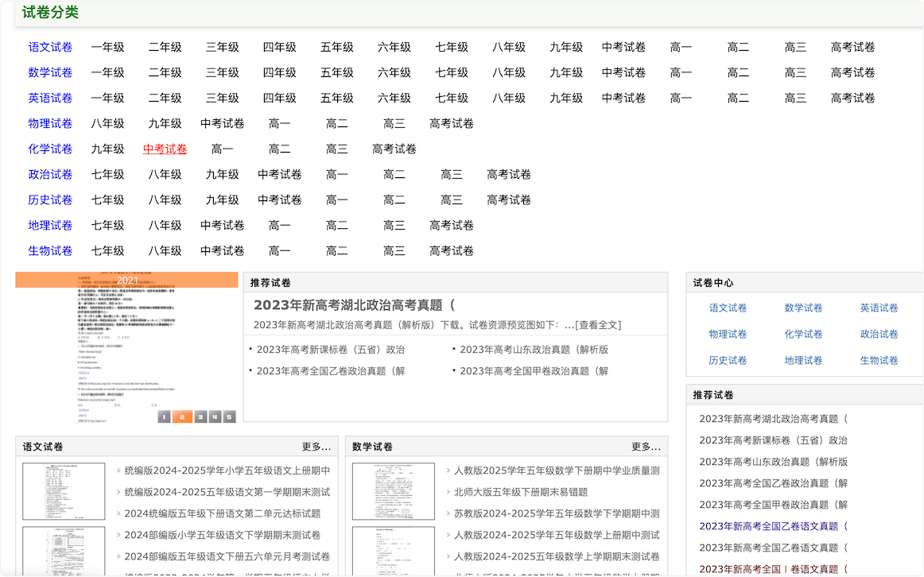Go to slide 3 of the image carousel
The image size is (924, 577).
point(200,416)
